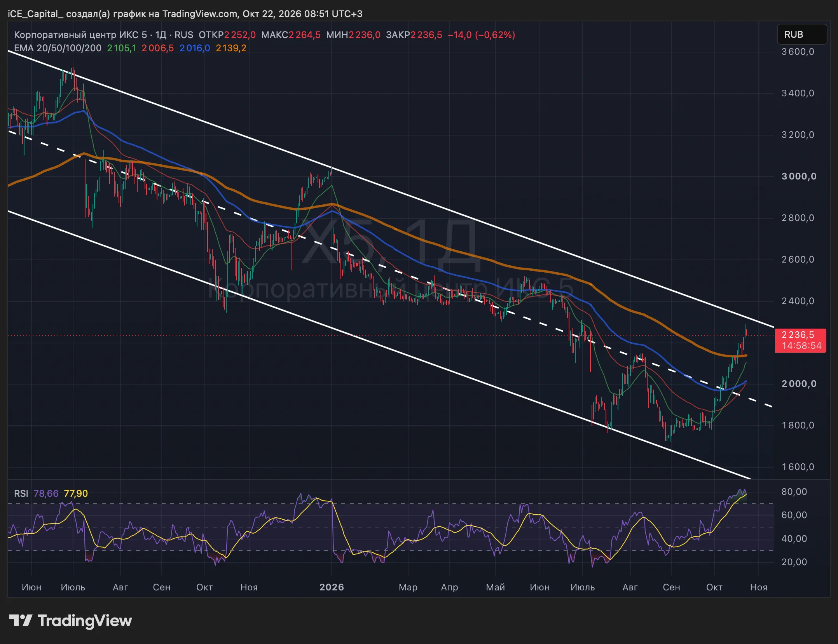Click the 3000,0 price axis label

(x=799, y=176)
